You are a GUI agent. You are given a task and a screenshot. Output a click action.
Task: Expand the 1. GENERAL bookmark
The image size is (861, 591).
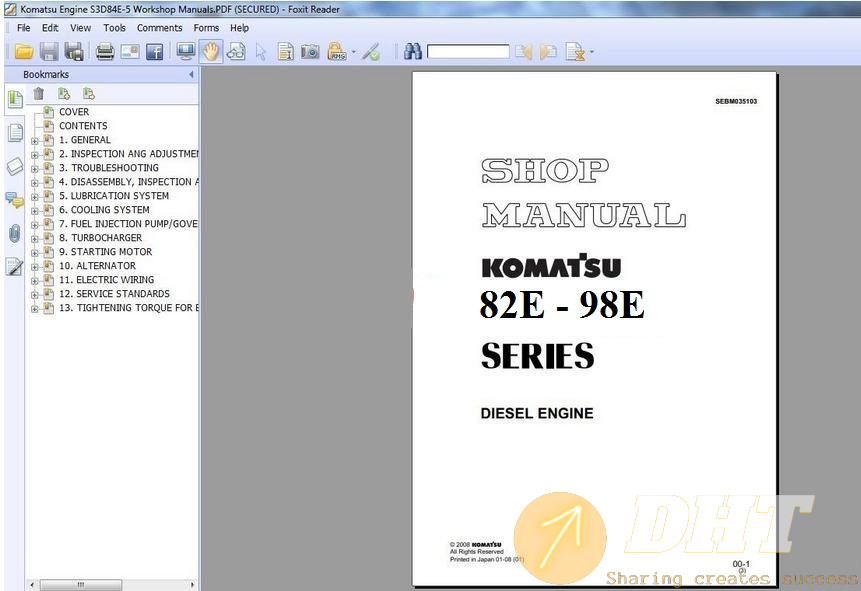point(35,141)
